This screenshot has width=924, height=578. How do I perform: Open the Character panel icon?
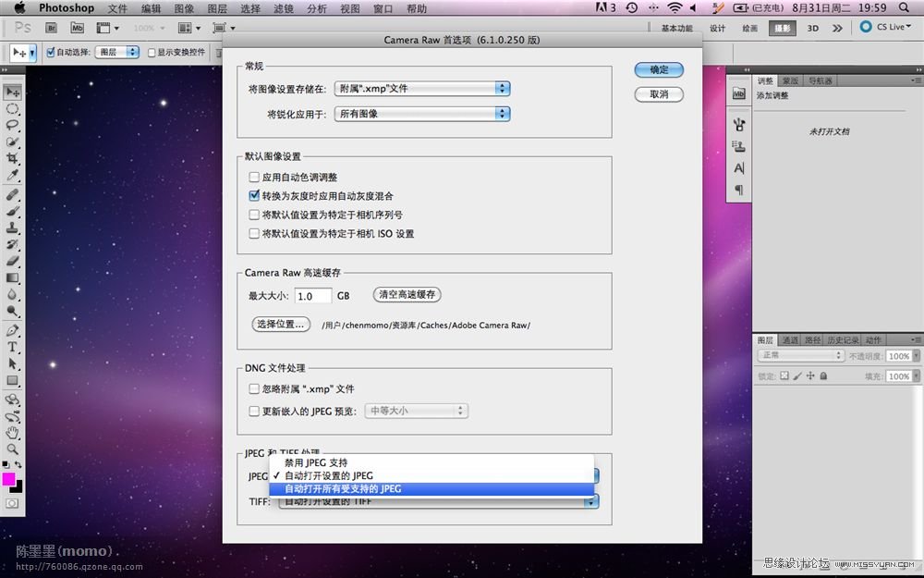pyautogui.click(x=739, y=168)
